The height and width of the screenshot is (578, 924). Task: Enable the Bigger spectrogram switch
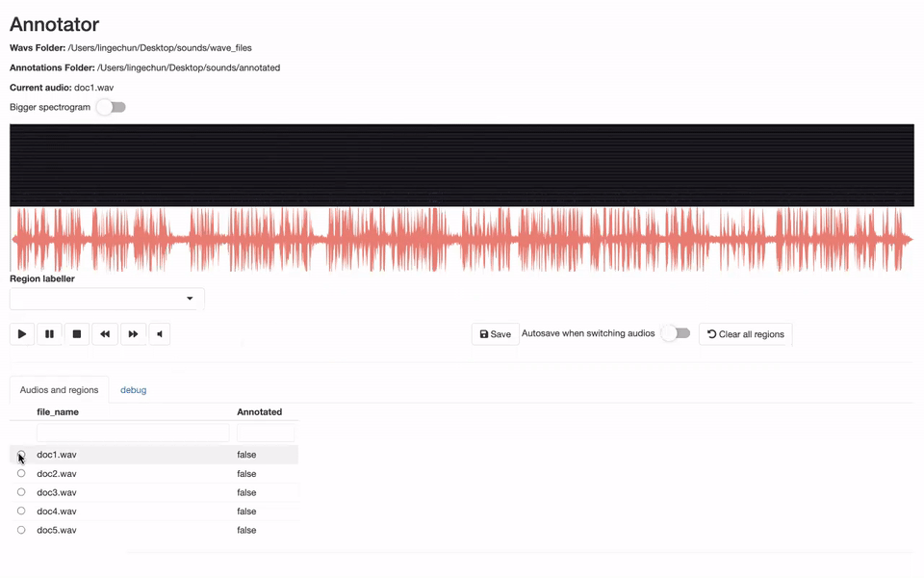(111, 107)
